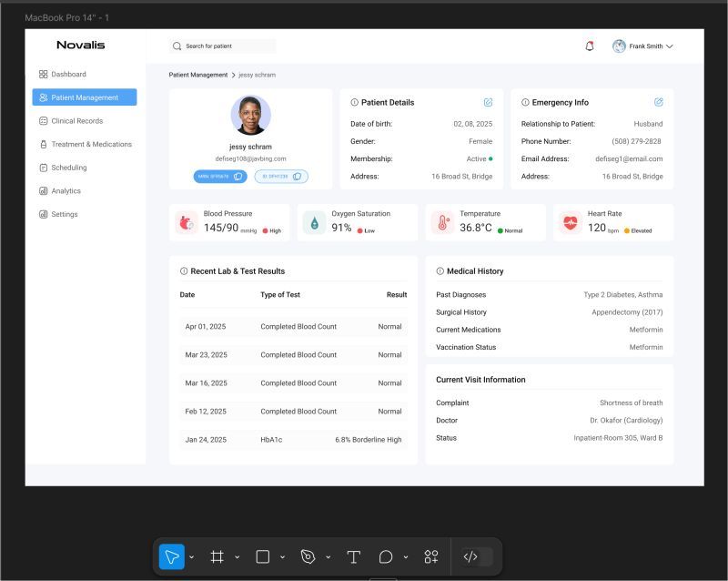Click the Search for patient field

[x=222, y=46]
